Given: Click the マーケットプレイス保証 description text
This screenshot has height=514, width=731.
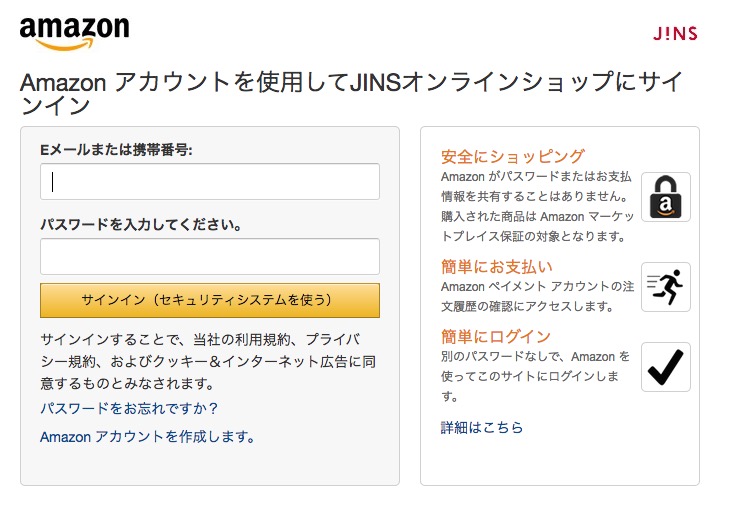Looking at the screenshot, I should point(533,226).
